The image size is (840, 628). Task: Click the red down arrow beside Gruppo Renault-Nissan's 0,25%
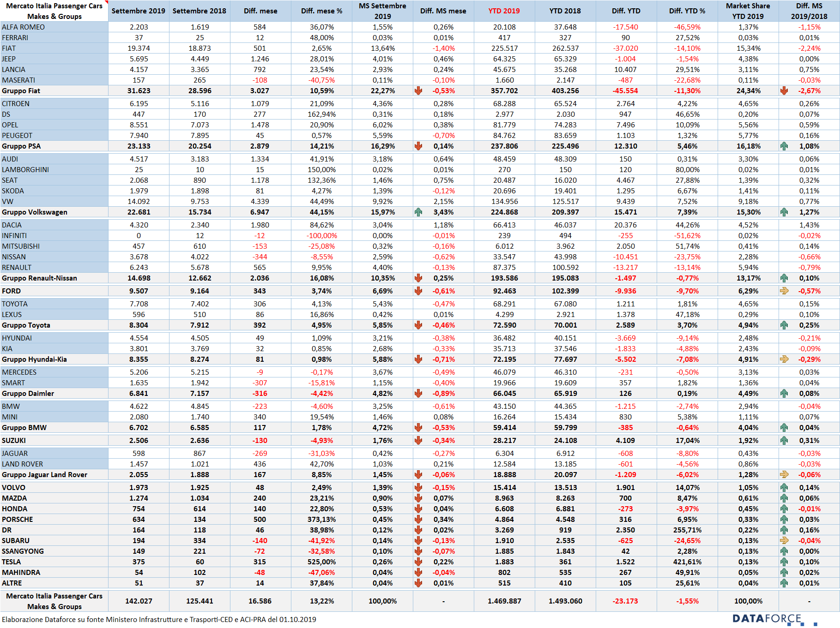pos(418,278)
